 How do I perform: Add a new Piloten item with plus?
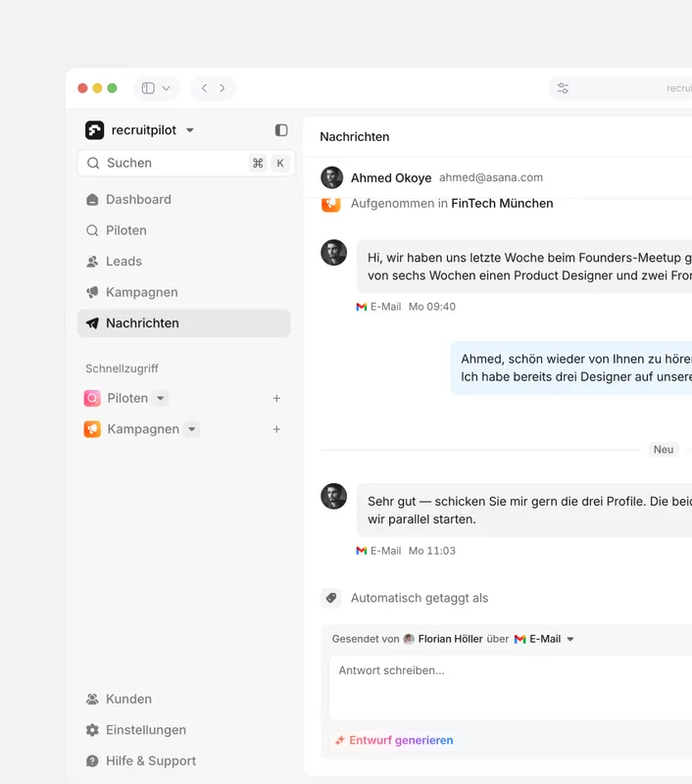coord(276,399)
